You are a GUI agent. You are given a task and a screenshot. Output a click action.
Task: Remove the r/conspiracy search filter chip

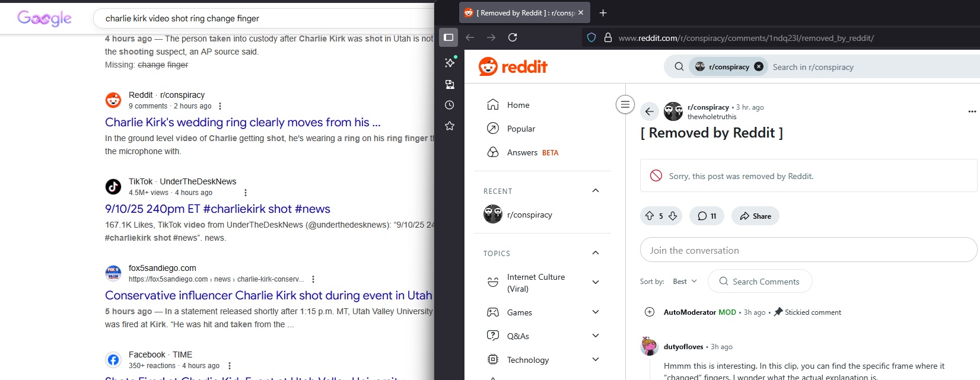coord(759,67)
